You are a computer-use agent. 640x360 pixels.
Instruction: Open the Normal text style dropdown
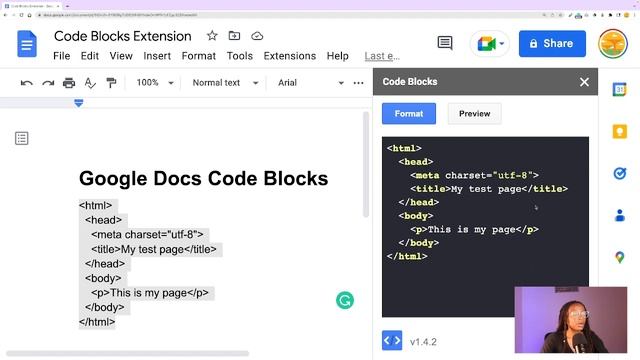tap(225, 83)
